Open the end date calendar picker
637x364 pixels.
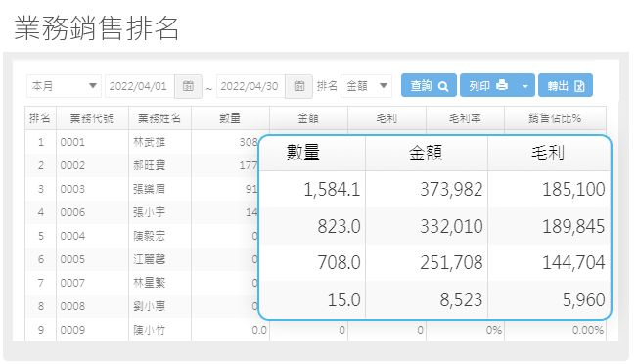click(x=299, y=86)
